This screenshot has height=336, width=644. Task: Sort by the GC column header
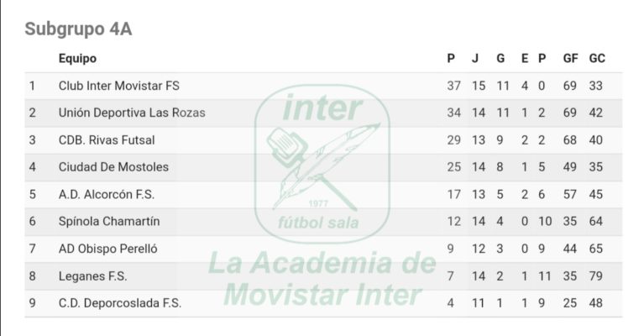597,58
